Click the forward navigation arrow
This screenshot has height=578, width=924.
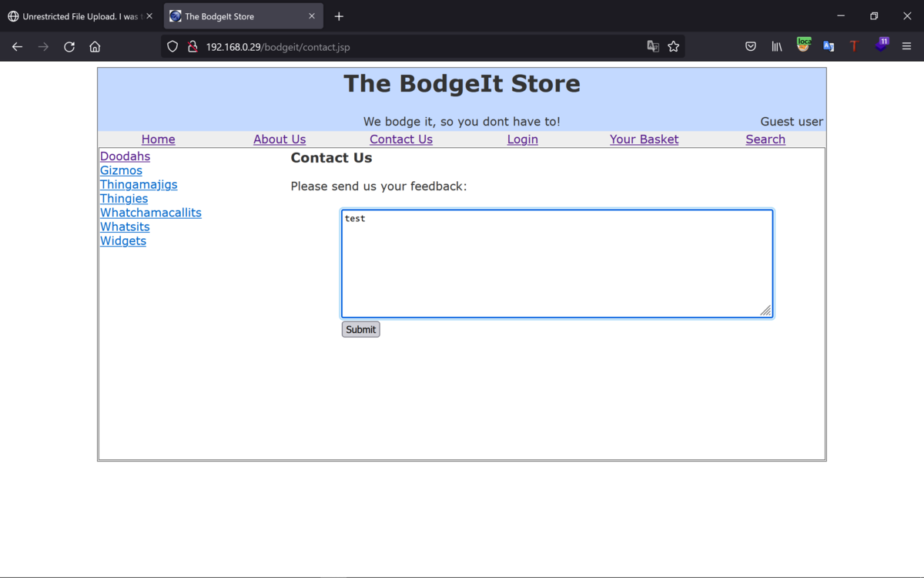(x=43, y=47)
